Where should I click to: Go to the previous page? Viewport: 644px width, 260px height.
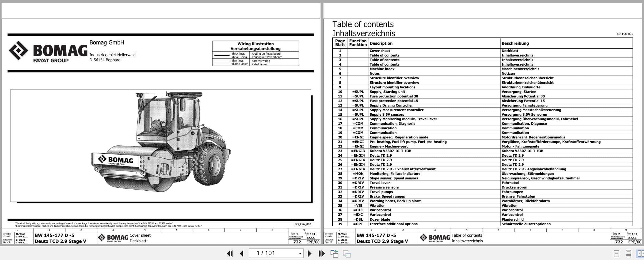point(241,253)
